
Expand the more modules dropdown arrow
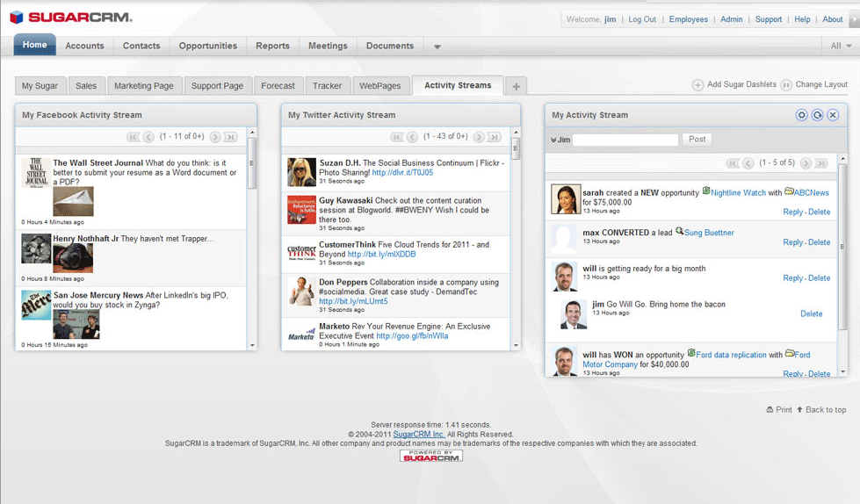(437, 47)
